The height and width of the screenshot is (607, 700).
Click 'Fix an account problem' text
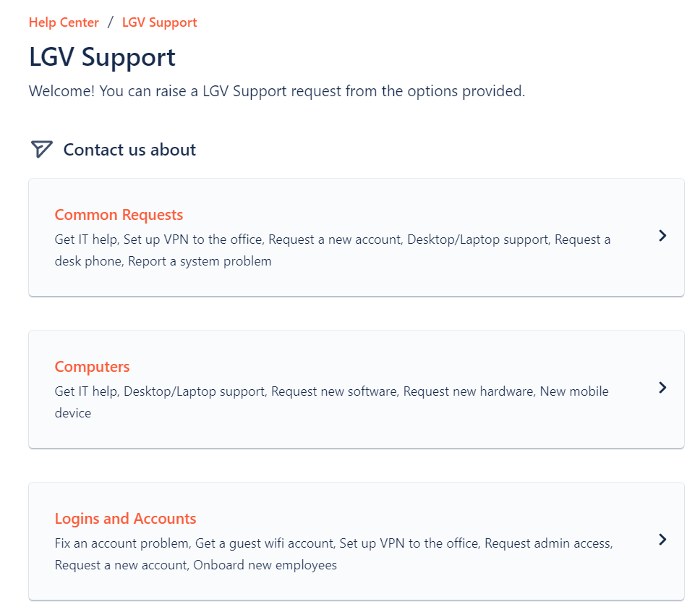point(121,543)
